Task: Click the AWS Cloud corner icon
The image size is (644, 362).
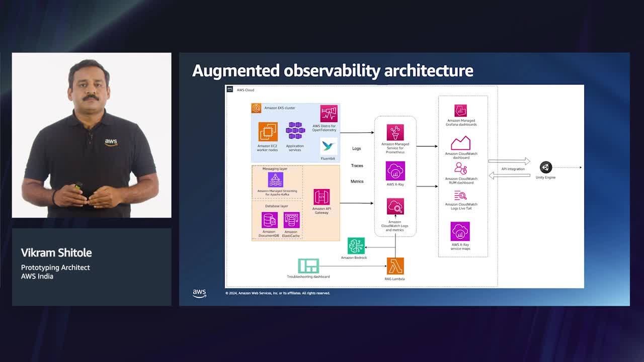Action: point(229,89)
